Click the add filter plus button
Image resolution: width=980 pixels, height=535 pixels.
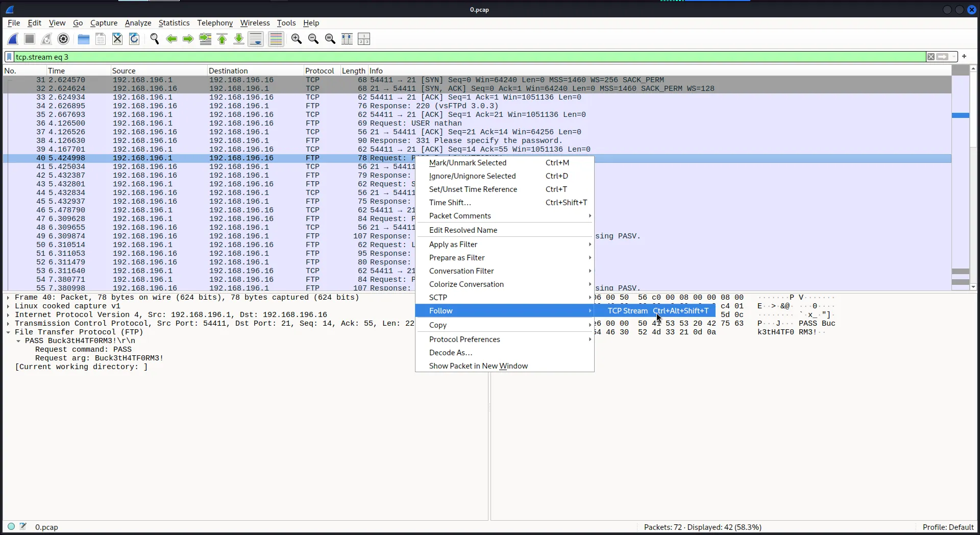point(964,57)
